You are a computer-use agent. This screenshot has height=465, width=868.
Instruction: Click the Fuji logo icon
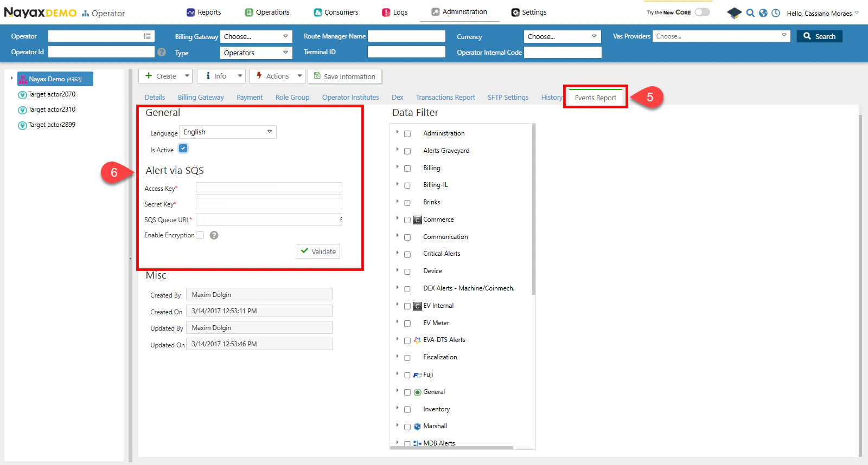417,375
